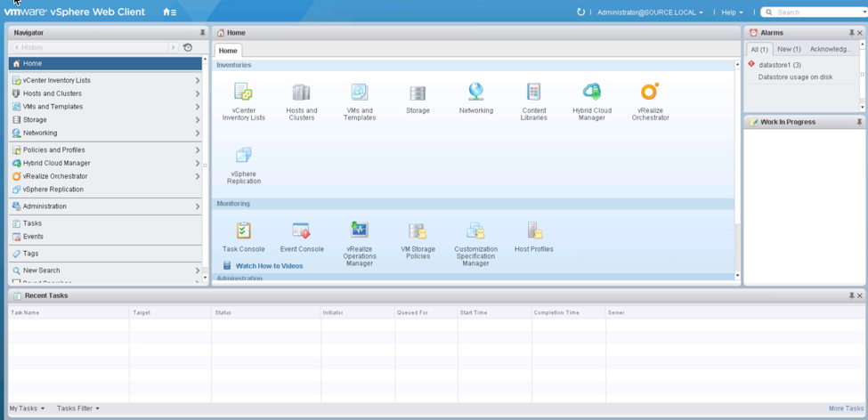
Task: Pin the Alarms panel
Action: coord(851,33)
